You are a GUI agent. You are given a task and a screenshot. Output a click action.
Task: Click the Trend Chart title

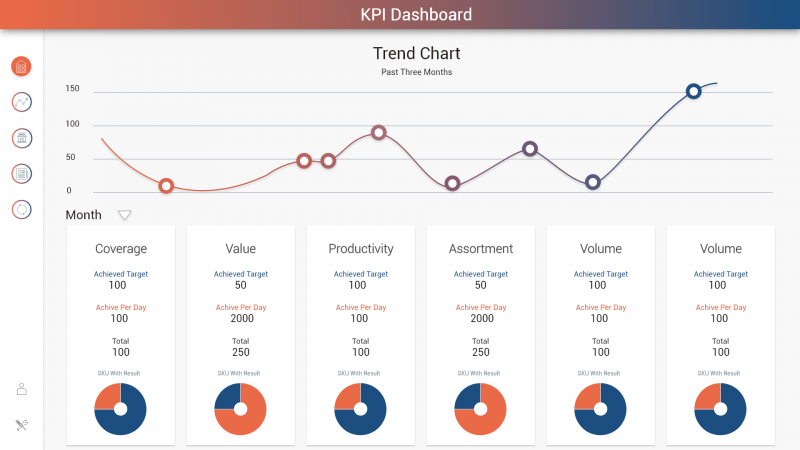[x=416, y=54]
